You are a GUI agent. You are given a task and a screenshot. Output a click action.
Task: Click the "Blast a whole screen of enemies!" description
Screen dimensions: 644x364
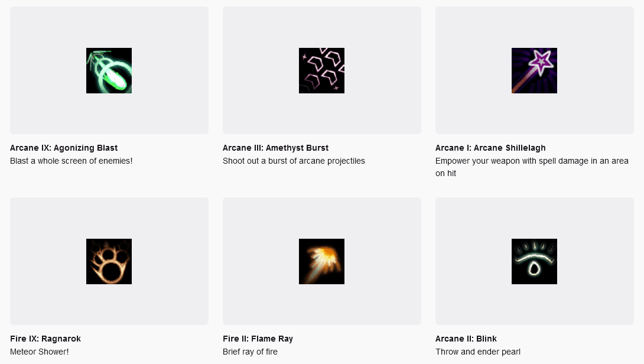click(71, 161)
